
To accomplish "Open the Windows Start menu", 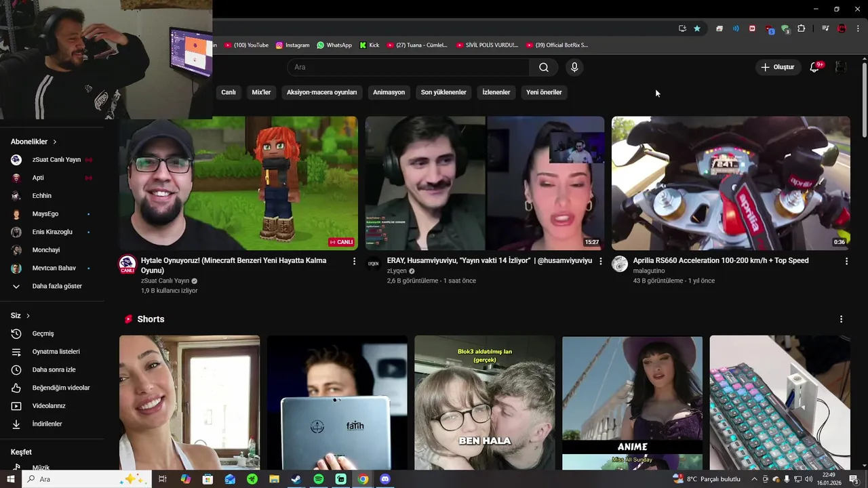I will 10,479.
